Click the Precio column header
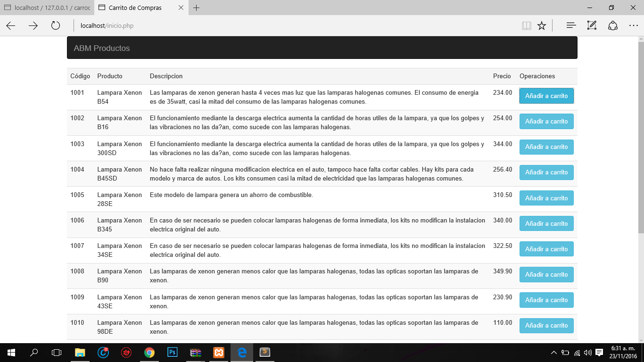This screenshot has height=362, width=644. (x=502, y=76)
